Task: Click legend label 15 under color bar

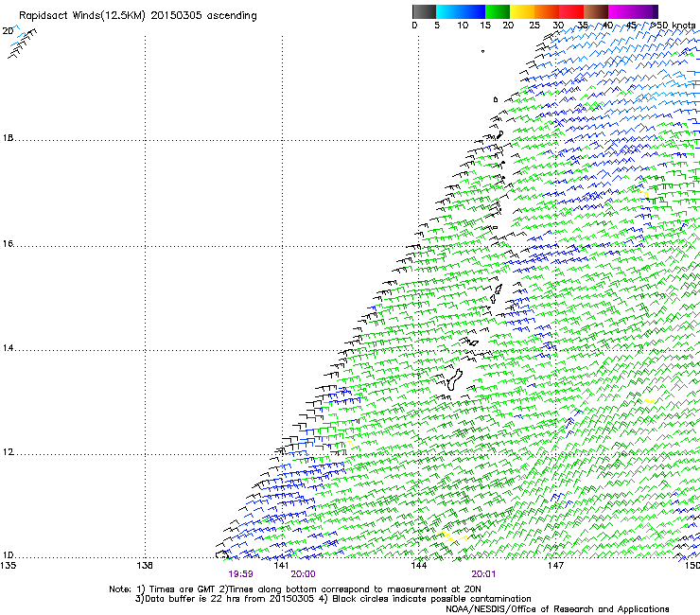Action: pyautogui.click(x=485, y=26)
